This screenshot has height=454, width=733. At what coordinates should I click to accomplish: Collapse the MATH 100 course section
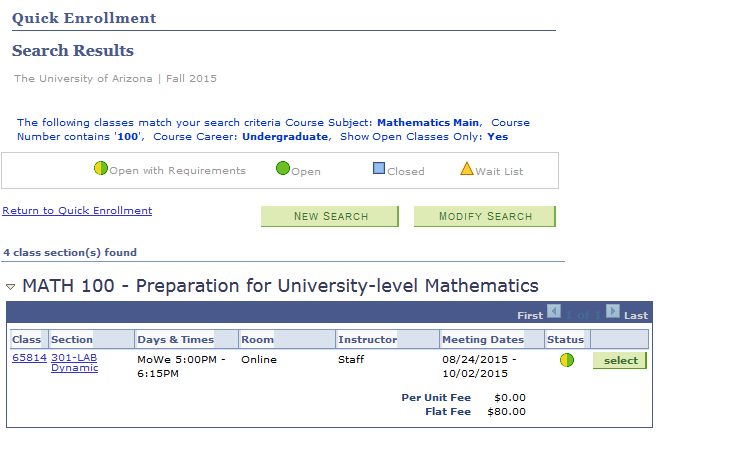[11, 287]
